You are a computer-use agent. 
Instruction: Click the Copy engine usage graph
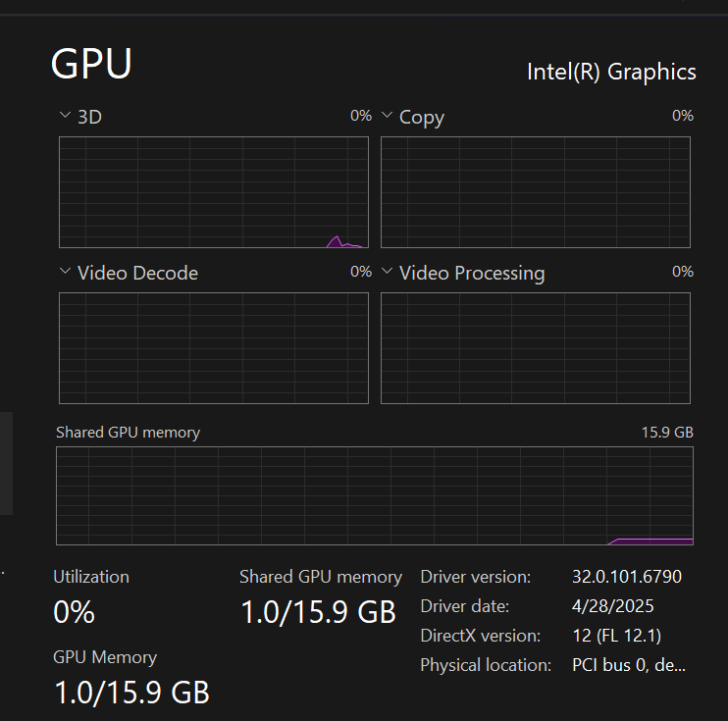[535, 192]
